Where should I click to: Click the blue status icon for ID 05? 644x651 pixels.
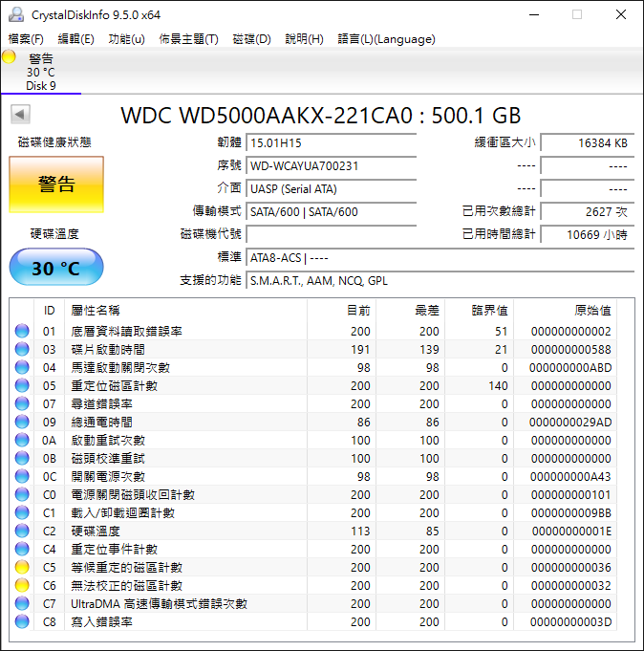22,385
